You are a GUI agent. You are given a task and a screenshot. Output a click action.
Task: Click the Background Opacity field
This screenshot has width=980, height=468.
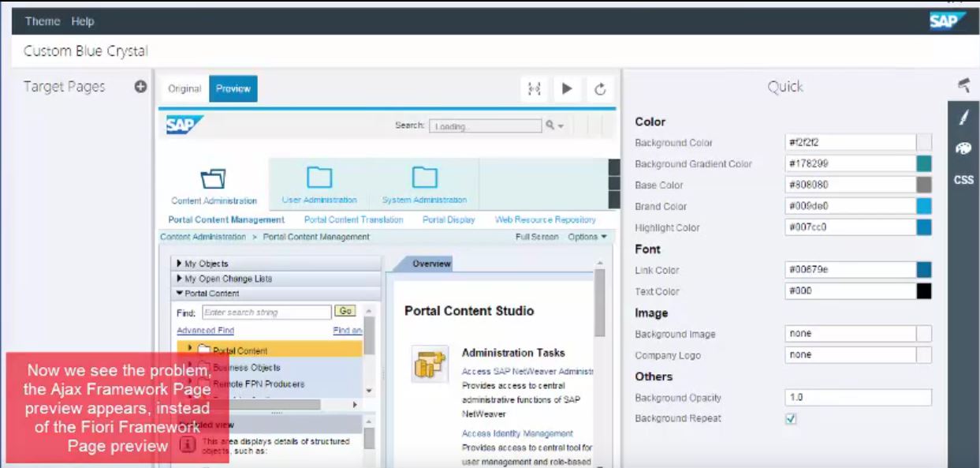click(x=858, y=398)
